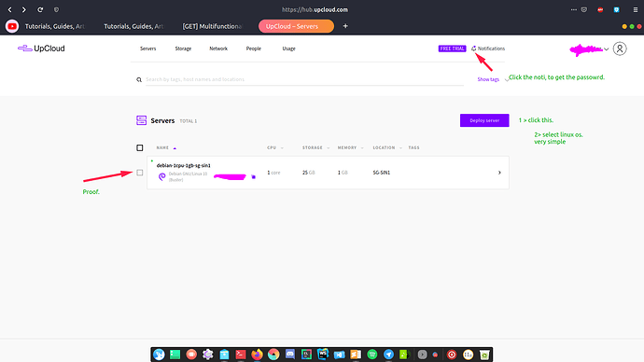This screenshot has width=644, height=362.
Task: Click the Notifications bell icon
Action: click(x=473, y=49)
